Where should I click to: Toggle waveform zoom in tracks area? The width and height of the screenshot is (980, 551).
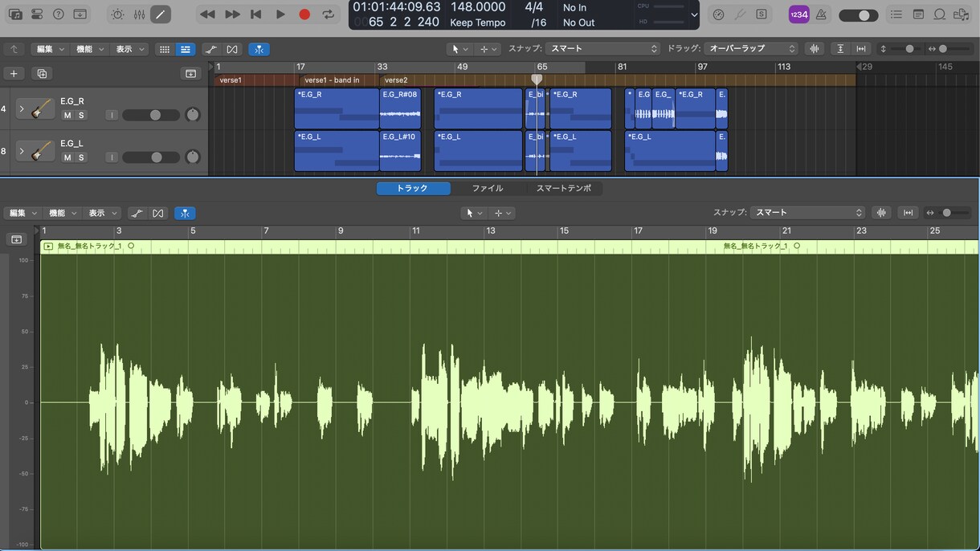click(x=815, y=49)
